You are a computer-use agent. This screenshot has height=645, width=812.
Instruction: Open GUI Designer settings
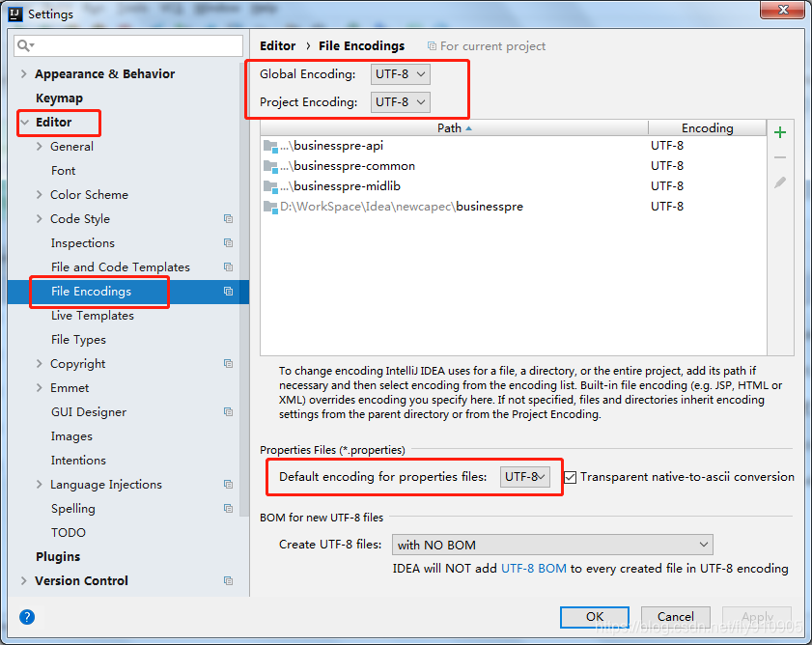coord(89,412)
